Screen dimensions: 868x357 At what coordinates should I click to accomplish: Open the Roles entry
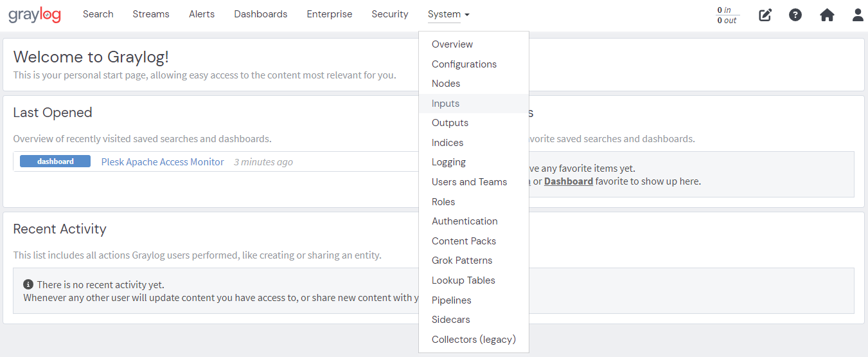[x=474, y=202]
